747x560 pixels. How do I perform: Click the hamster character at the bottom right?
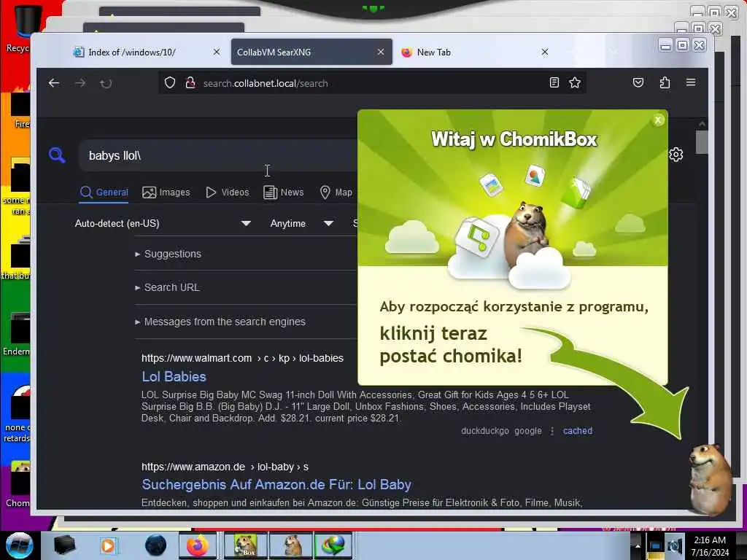tap(711, 478)
